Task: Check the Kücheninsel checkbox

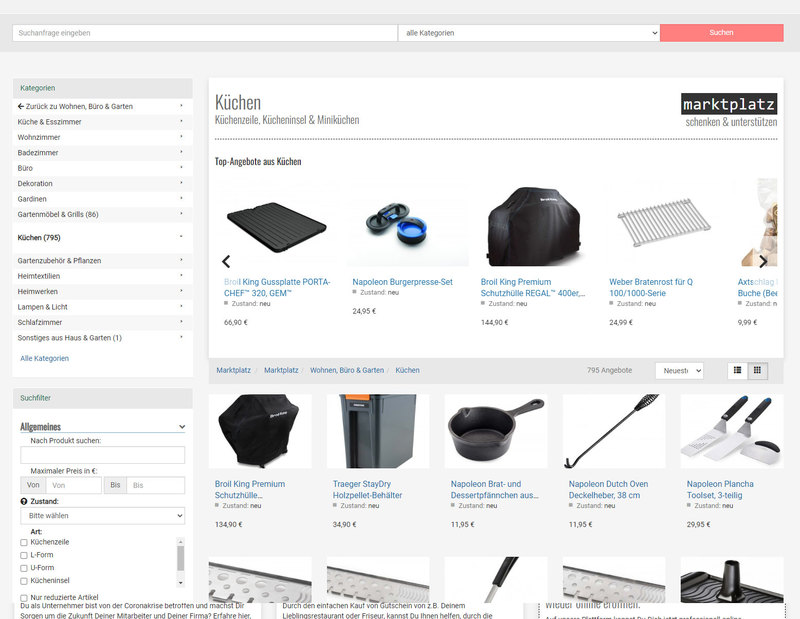Action: [x=23, y=581]
